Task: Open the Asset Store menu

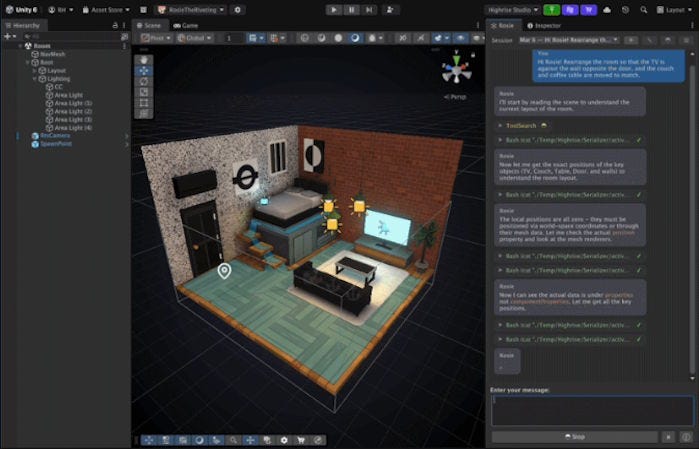Action: 106,10
